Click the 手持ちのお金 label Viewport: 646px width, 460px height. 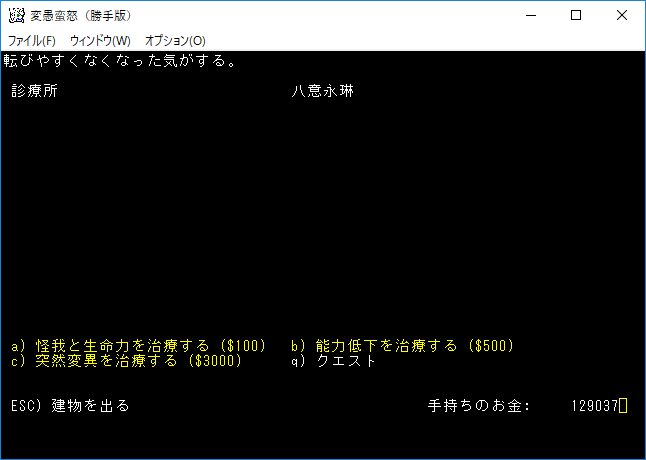coord(478,406)
